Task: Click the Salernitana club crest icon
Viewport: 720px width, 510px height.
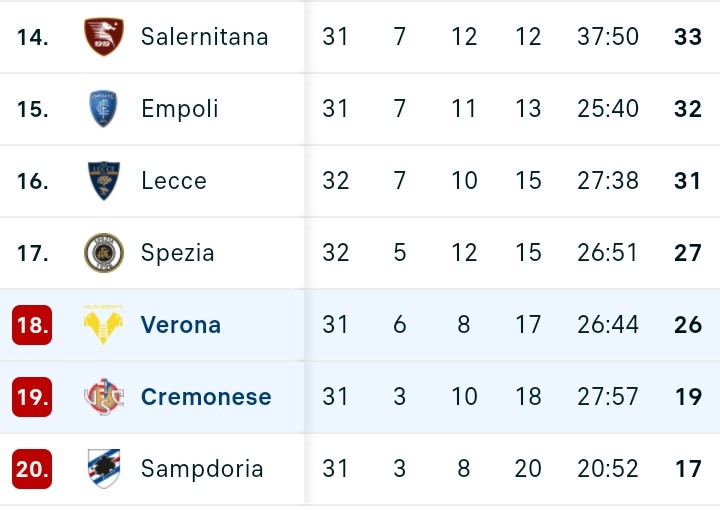Action: 104,37
